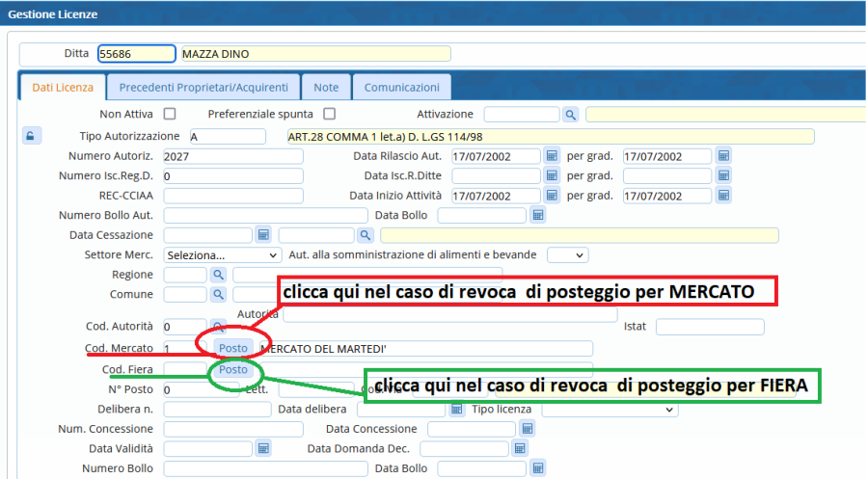Click search icon beside Regione field

coord(219,275)
